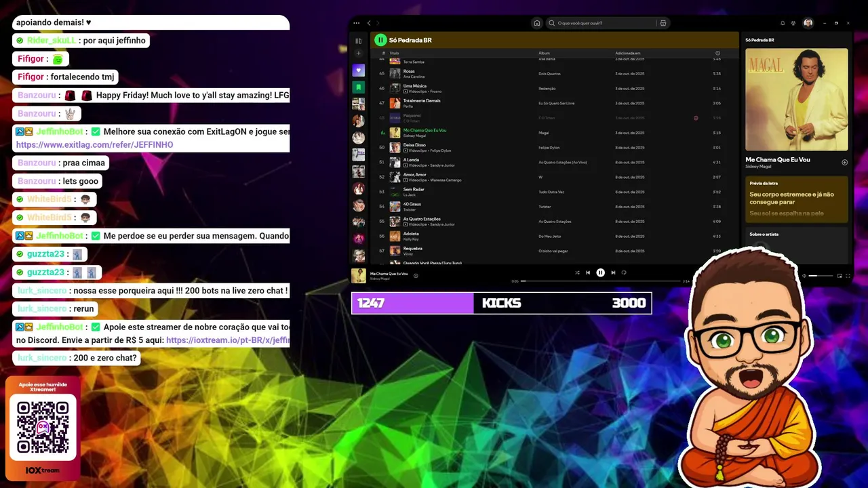Click red hidden icon on Paquerei row
868x488 pixels.
pos(696,118)
